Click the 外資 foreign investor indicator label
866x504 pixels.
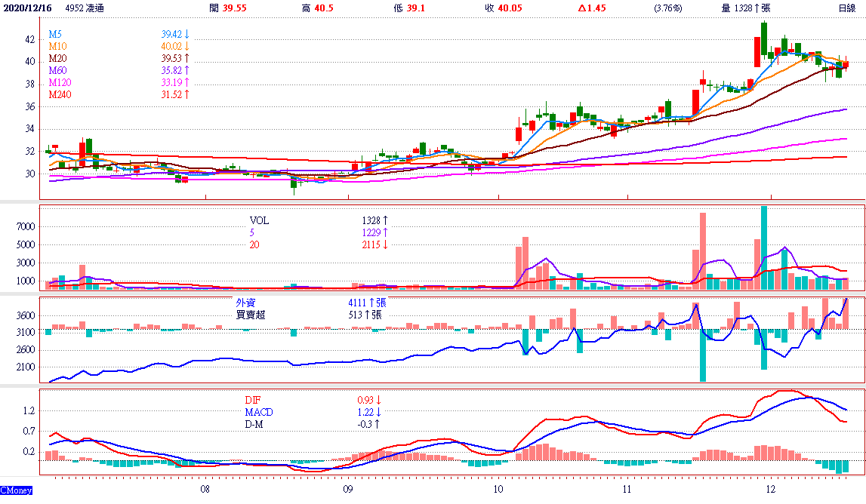246,303
